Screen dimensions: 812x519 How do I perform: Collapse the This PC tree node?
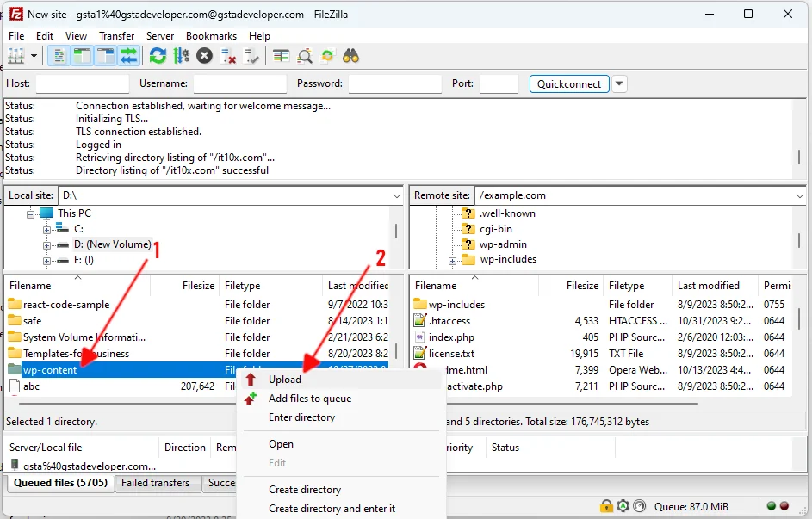click(30, 213)
